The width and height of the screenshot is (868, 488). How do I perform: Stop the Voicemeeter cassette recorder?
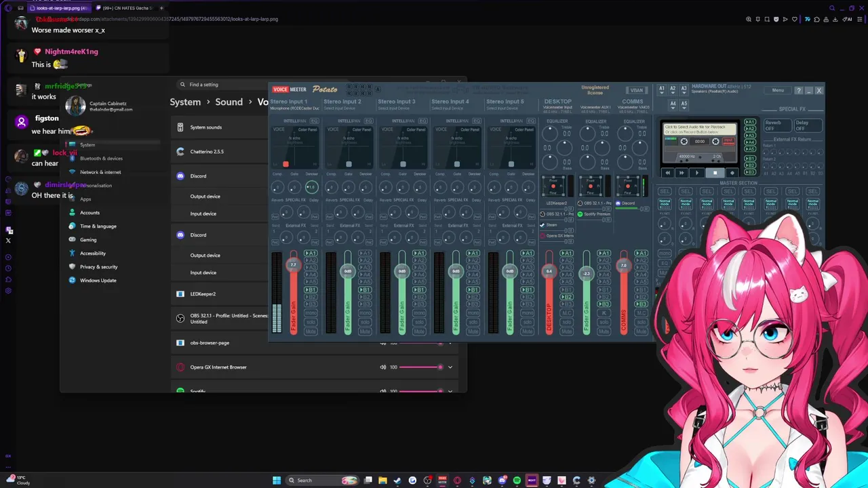(x=715, y=173)
